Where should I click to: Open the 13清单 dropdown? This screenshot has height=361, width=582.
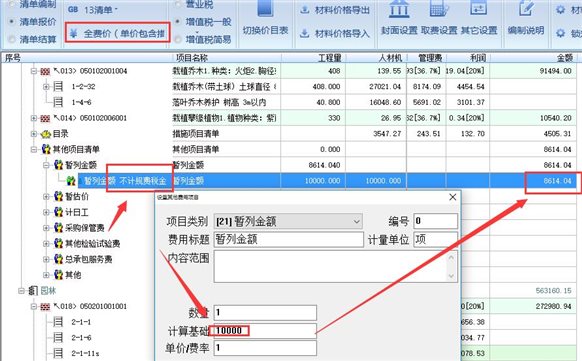tap(93, 9)
